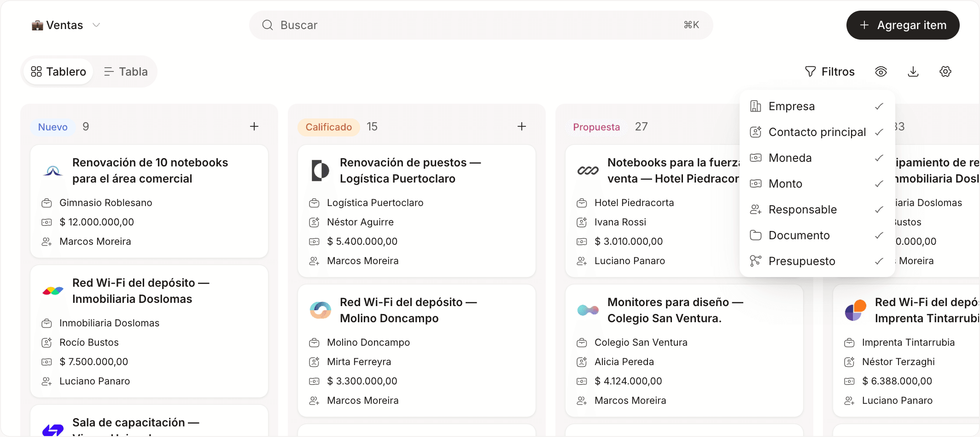
Task: Click the search magnifier icon
Action: tap(268, 25)
